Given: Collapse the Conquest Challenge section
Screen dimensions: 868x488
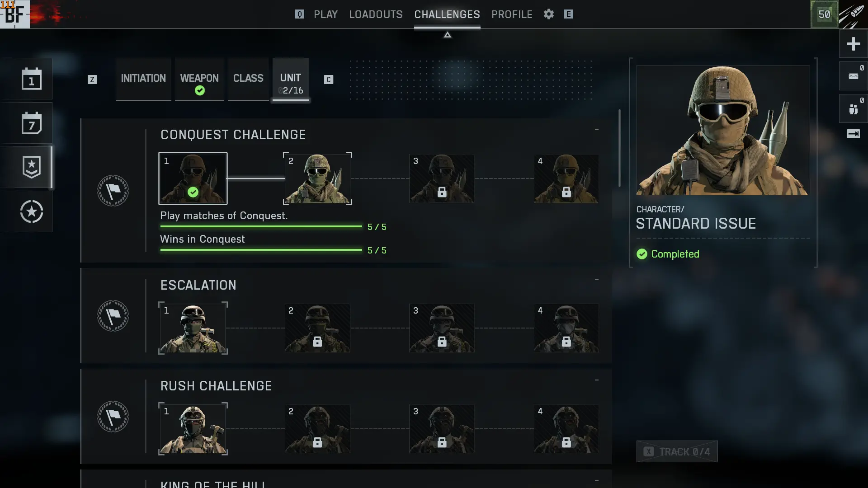Looking at the screenshot, I should pyautogui.click(x=597, y=130).
